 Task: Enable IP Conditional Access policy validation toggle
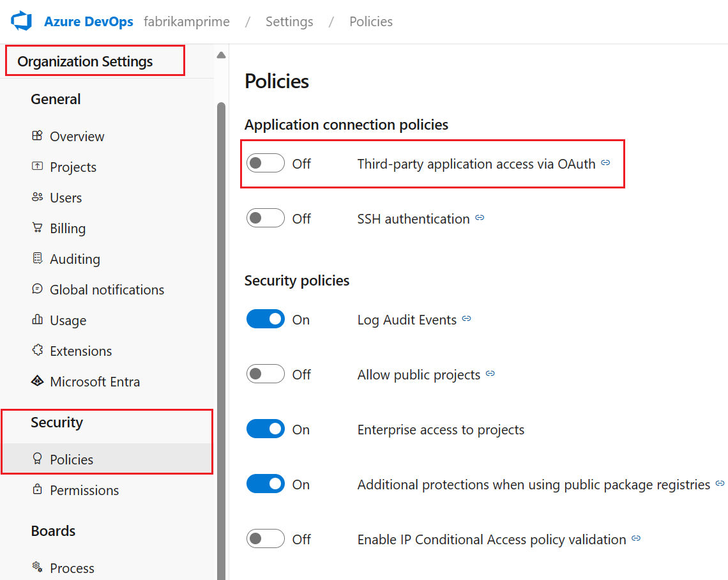(266, 538)
